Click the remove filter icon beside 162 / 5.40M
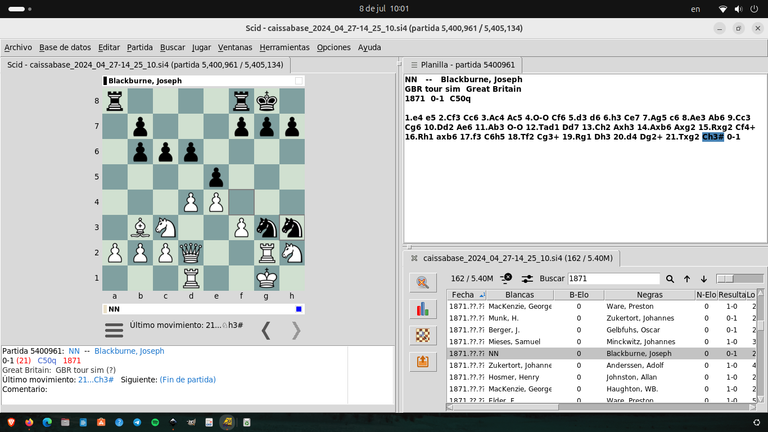 click(x=506, y=278)
